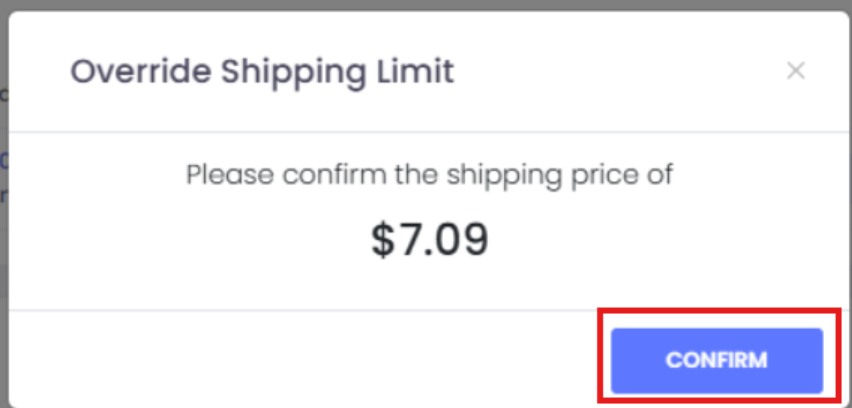Click the "Override Shipping Limit" title

[261, 72]
